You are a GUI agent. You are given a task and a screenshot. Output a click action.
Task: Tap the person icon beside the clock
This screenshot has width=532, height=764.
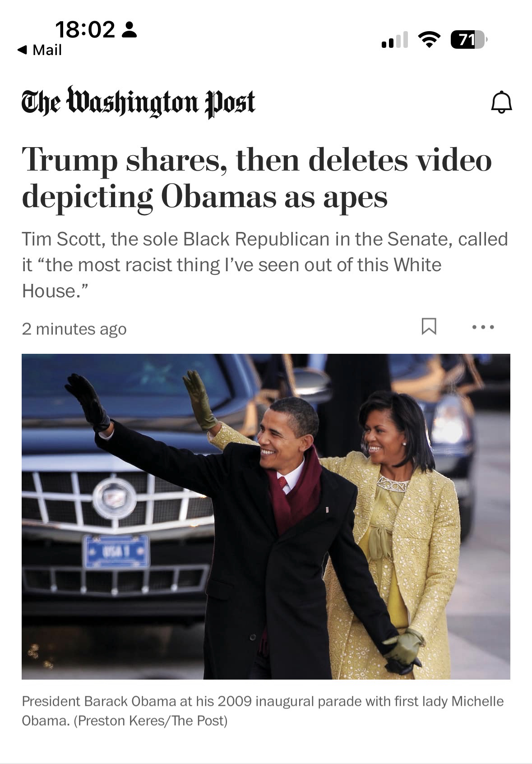[130, 30]
